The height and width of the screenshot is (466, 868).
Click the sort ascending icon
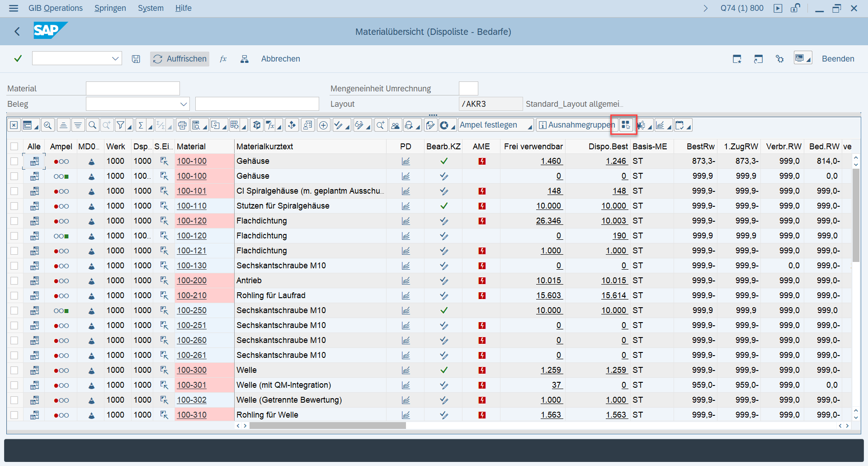[x=63, y=125]
